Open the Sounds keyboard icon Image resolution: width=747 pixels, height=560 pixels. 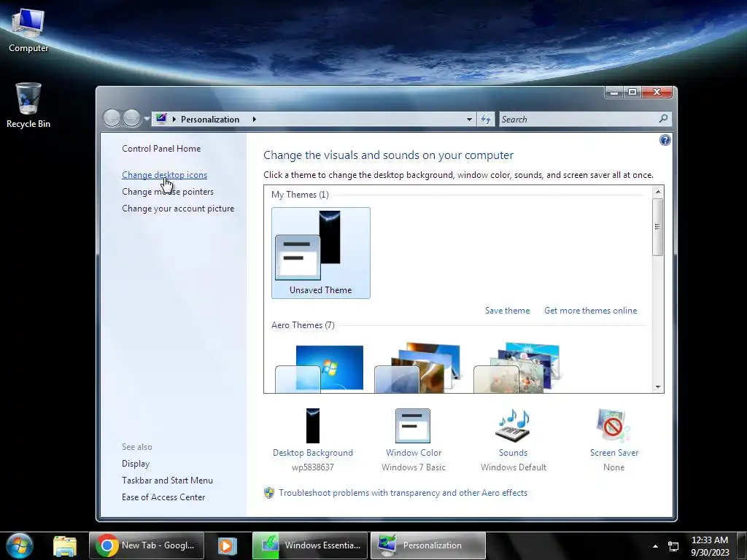click(x=513, y=426)
